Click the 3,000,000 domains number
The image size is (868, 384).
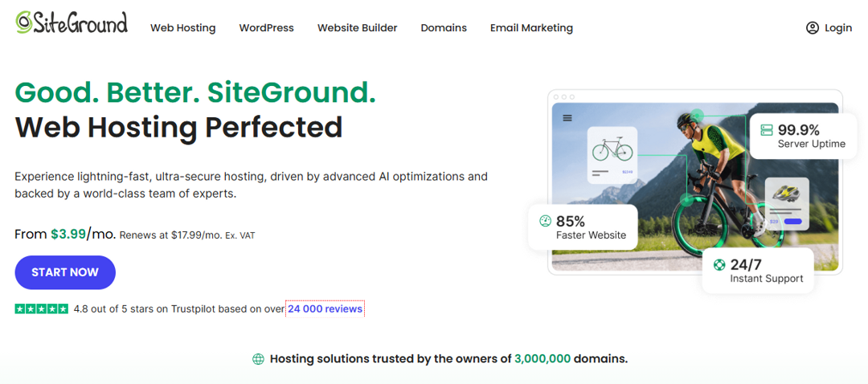pos(542,359)
